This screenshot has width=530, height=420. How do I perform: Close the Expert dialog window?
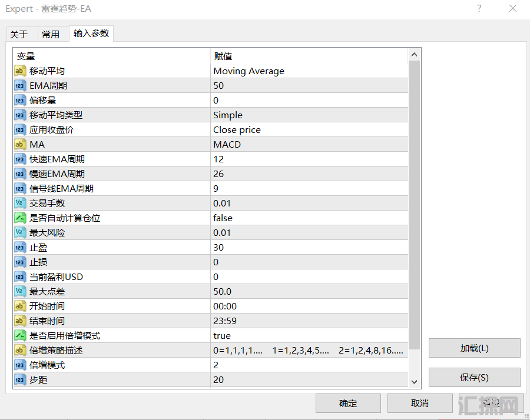(x=513, y=8)
